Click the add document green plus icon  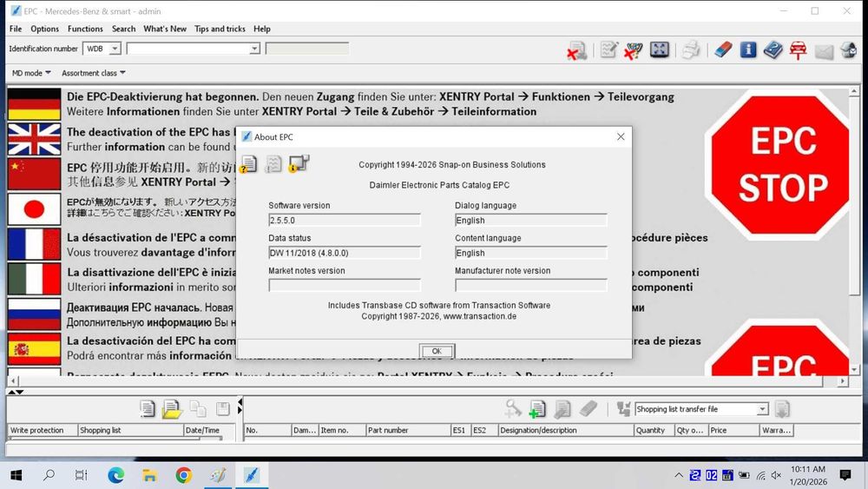click(537, 409)
